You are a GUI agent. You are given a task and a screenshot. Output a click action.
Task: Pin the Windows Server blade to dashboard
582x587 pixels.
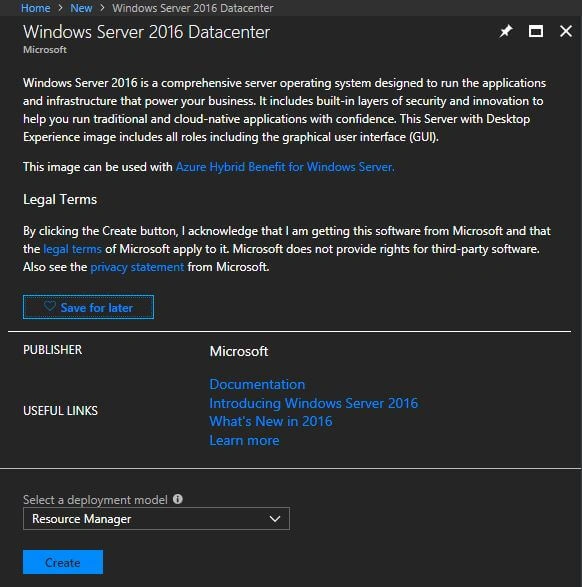(x=506, y=31)
